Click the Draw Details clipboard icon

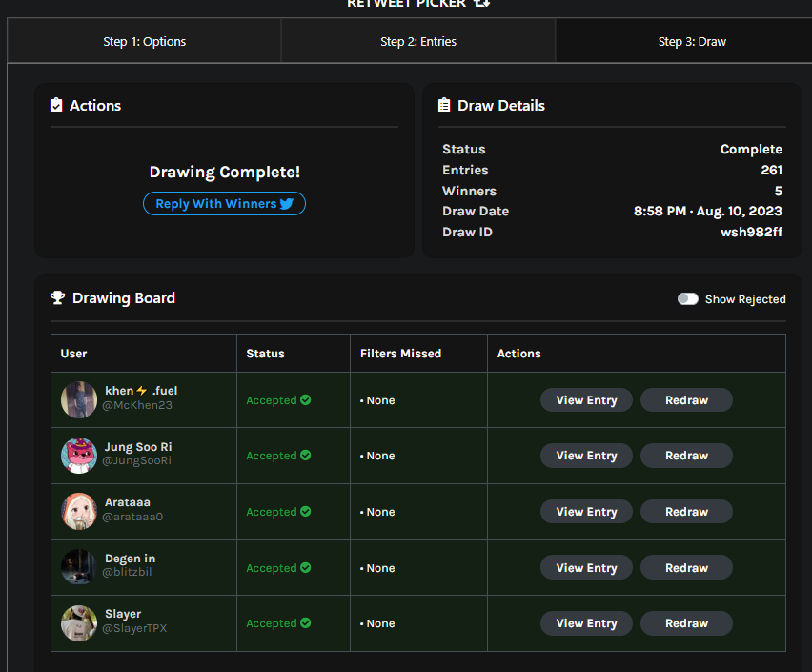coord(444,105)
